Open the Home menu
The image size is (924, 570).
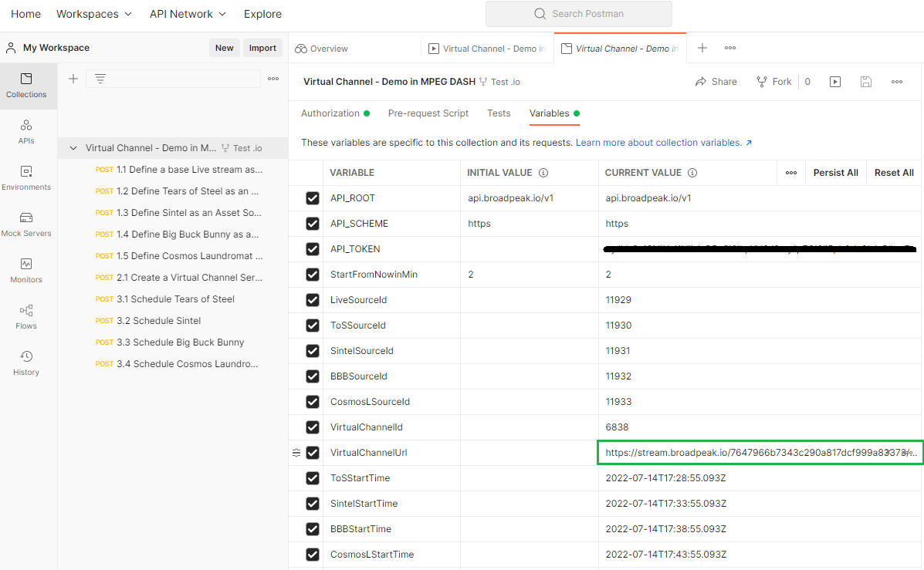[26, 14]
